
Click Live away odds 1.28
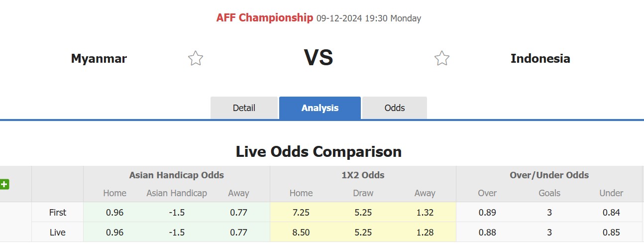pos(425,233)
